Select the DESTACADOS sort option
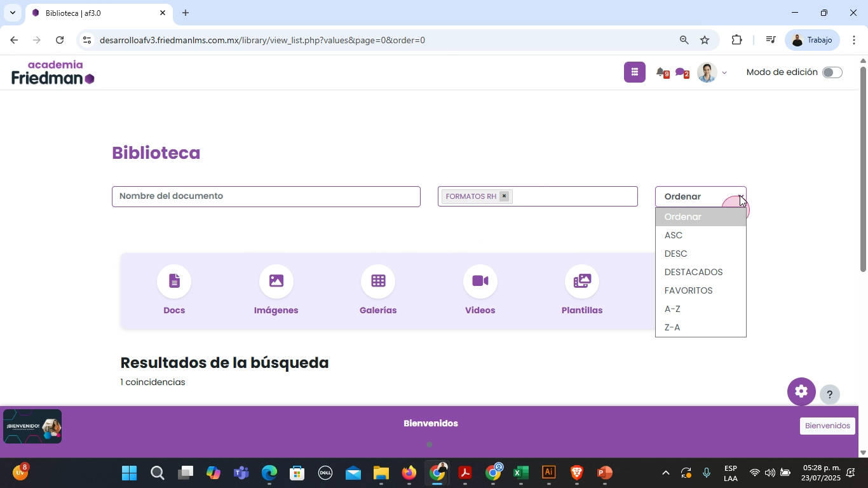This screenshot has width=868, height=488. coord(701,272)
